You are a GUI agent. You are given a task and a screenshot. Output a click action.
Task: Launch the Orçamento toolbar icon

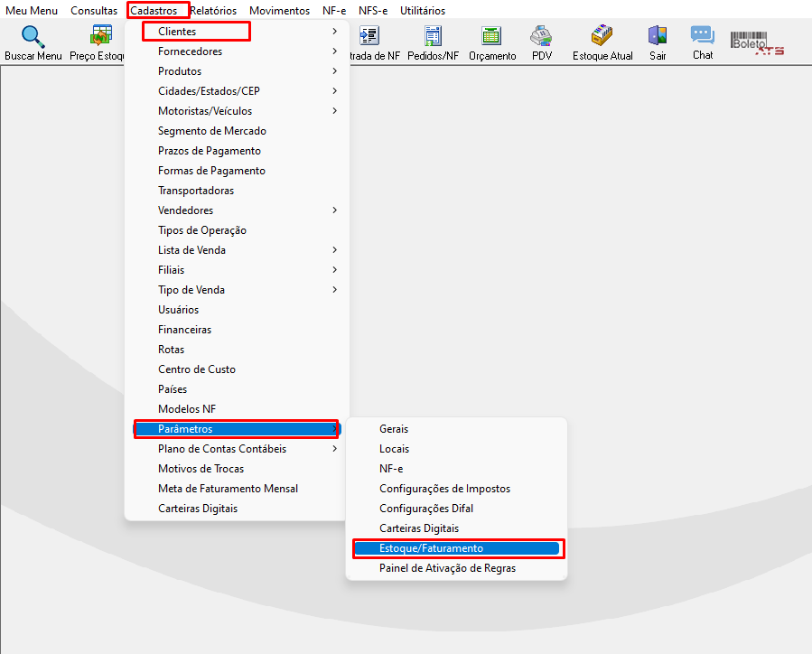coord(491,36)
